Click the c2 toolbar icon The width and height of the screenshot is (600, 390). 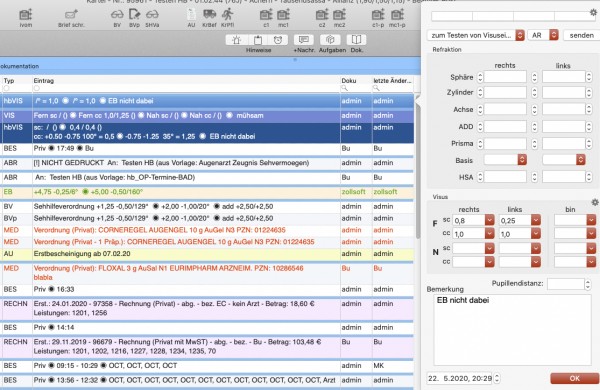point(322,15)
